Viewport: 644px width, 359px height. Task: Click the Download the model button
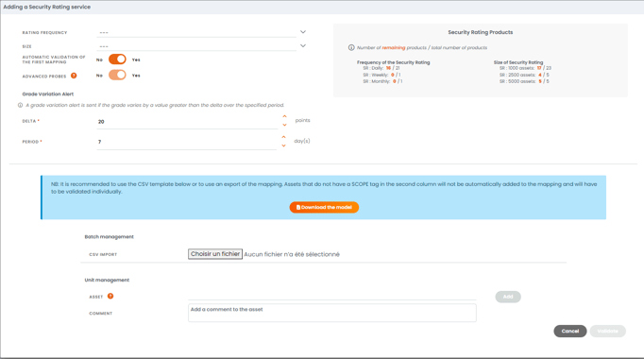click(324, 208)
